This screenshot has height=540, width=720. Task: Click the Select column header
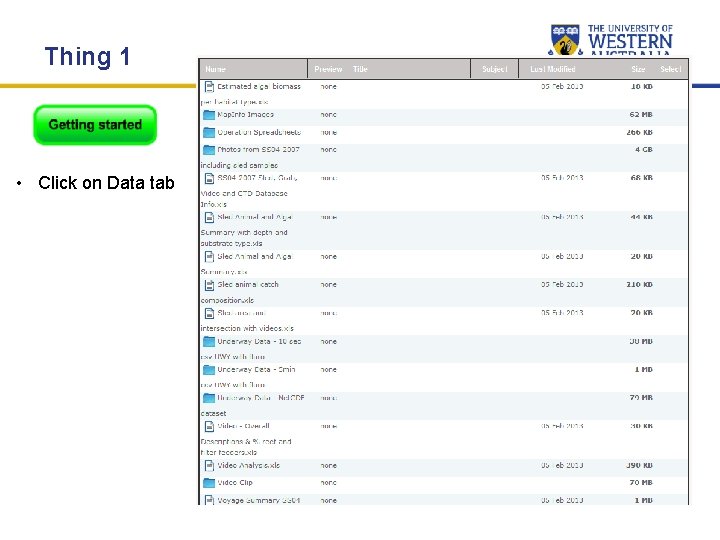pos(671,69)
